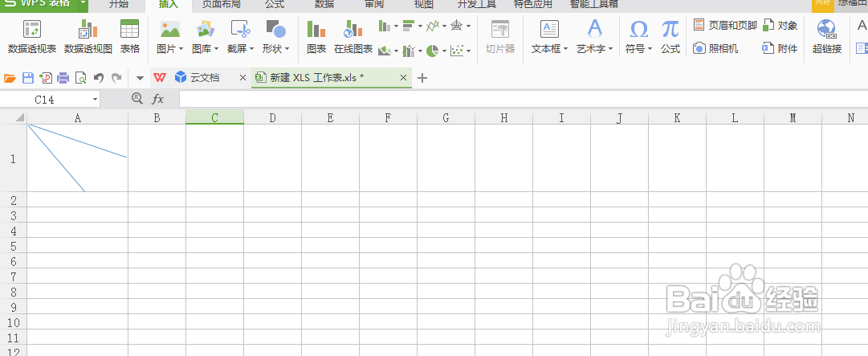This screenshot has height=356, width=868.
Task: Click the disabled 切片器 slicer icon
Action: tap(500, 29)
